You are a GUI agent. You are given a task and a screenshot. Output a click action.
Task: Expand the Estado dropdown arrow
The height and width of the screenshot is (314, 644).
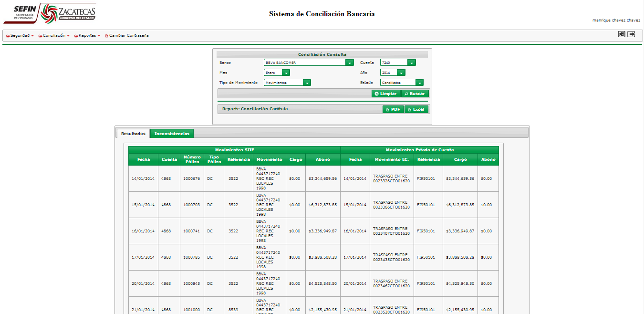pos(419,83)
